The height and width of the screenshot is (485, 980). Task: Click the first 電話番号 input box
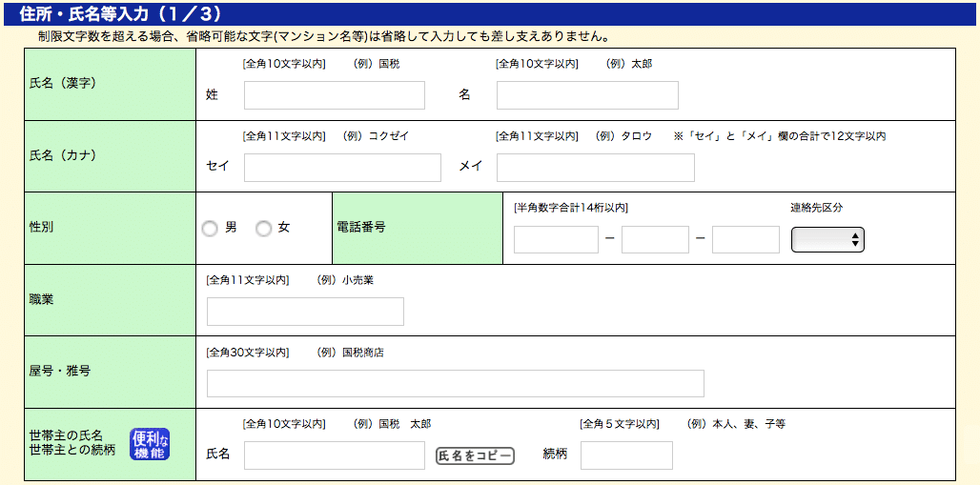pos(556,239)
